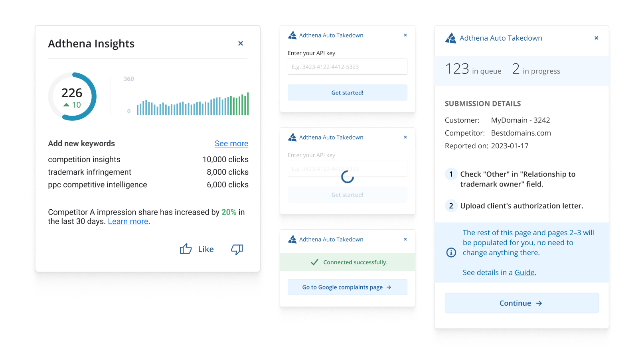
Task: Click the thumbs down dislike icon
Action: pyautogui.click(x=237, y=250)
